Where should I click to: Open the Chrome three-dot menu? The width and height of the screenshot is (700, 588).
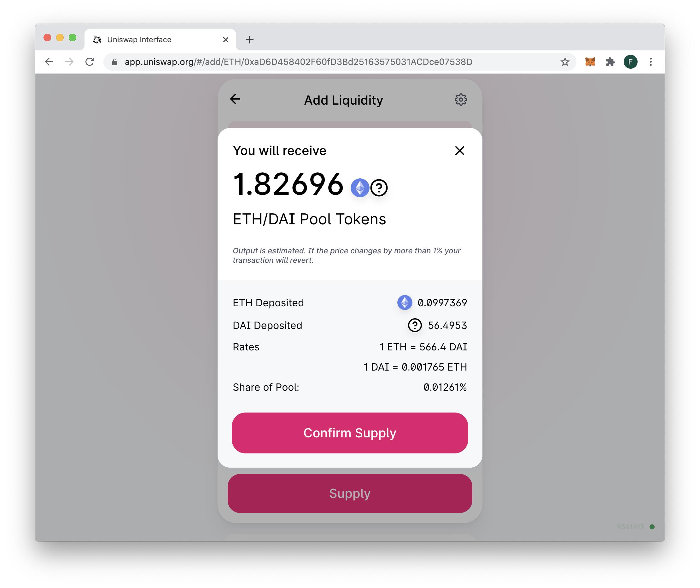(650, 62)
